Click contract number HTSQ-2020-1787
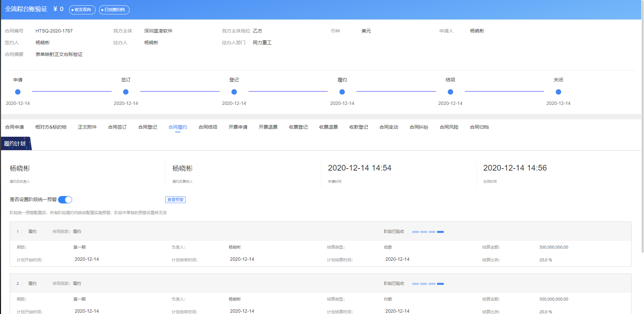The height and width of the screenshot is (314, 644). (54, 31)
